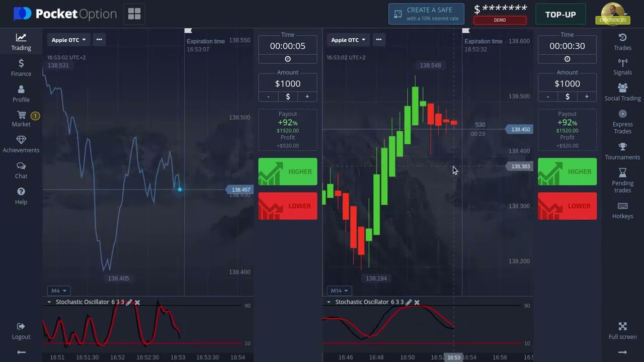Click the TOP-UP button
Image resolution: width=644 pixels, height=362 pixels.
(x=560, y=14)
